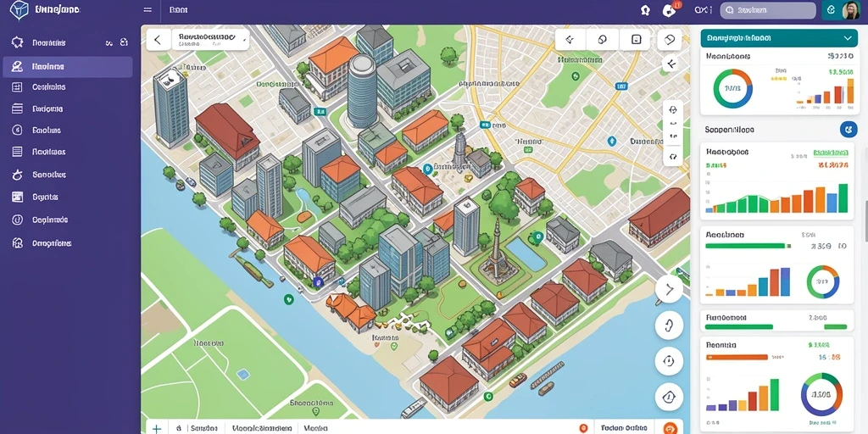Click the cube logo in top-left corner
The width and height of the screenshot is (868, 434).
click(x=19, y=10)
